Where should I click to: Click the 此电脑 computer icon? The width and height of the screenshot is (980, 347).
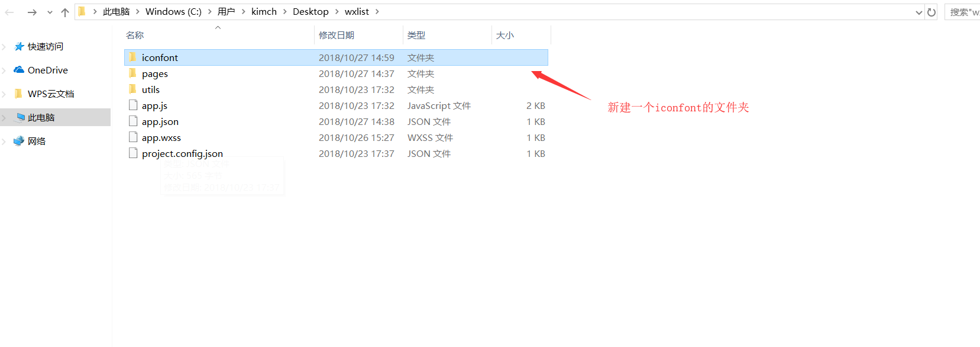coord(20,117)
